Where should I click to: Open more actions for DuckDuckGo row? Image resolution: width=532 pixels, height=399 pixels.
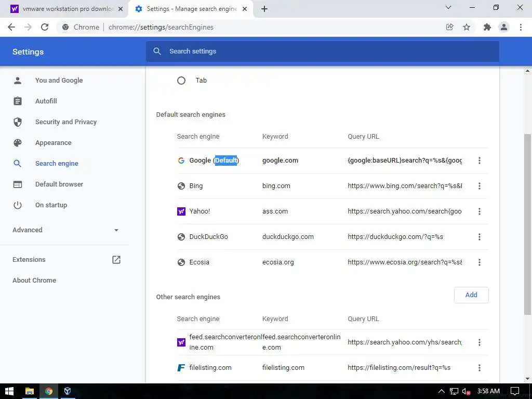click(480, 237)
